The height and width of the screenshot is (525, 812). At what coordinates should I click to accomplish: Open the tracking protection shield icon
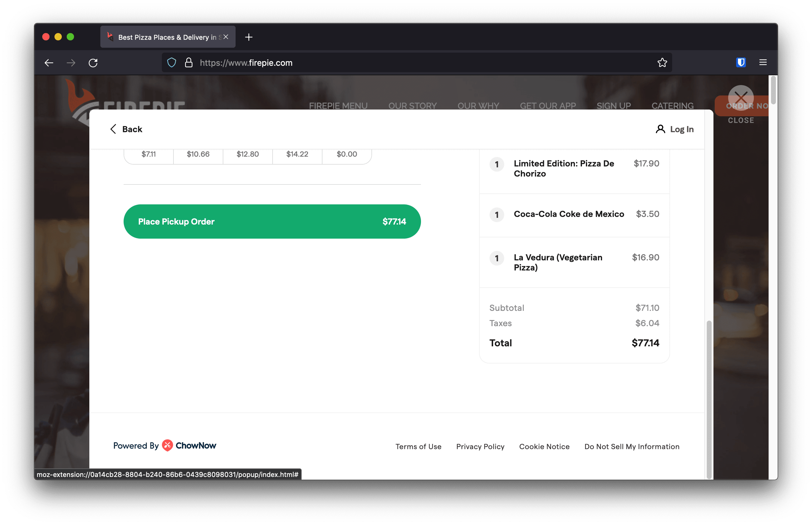(x=171, y=63)
